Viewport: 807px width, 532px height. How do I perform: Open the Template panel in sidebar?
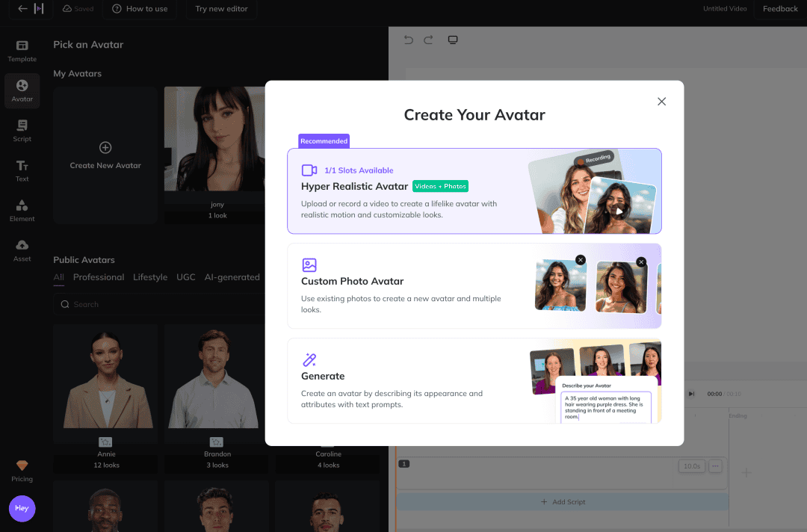[x=22, y=51]
